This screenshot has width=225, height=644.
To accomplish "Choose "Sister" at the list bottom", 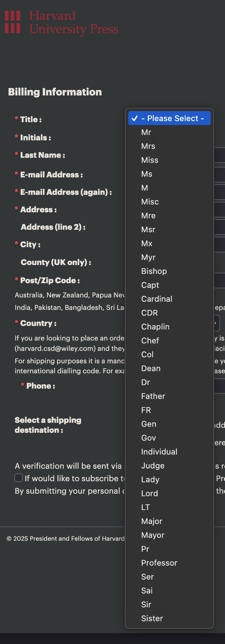I will 152,618.
